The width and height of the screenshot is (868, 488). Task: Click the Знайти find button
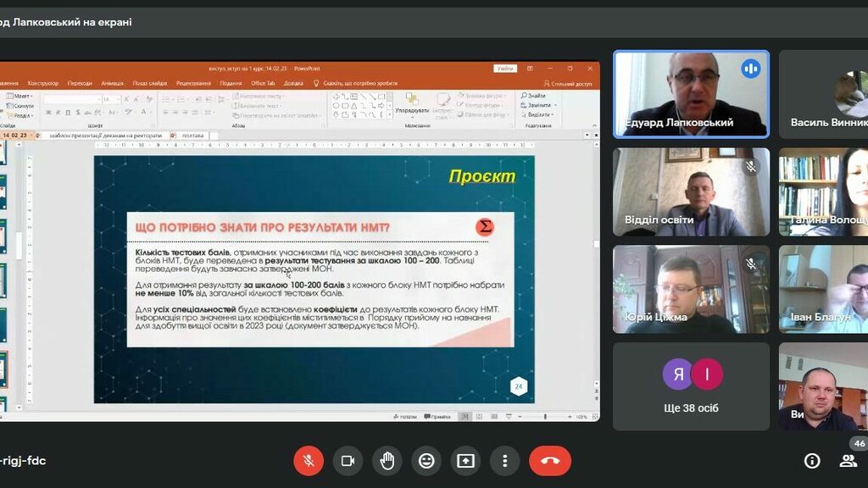click(534, 96)
